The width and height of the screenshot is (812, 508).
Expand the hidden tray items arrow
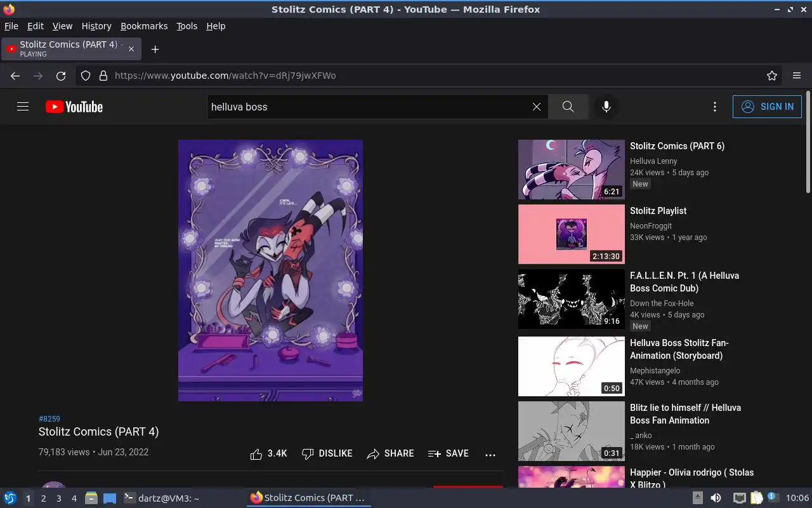(x=697, y=498)
